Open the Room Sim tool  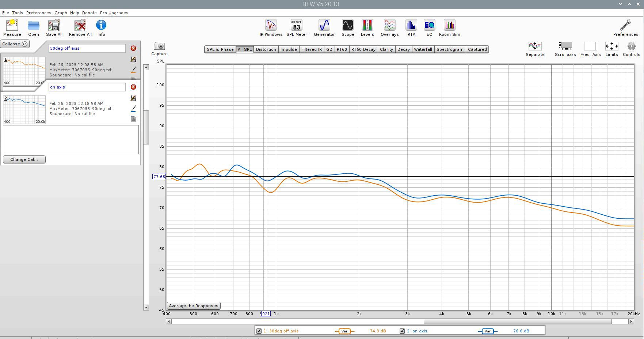tap(449, 26)
